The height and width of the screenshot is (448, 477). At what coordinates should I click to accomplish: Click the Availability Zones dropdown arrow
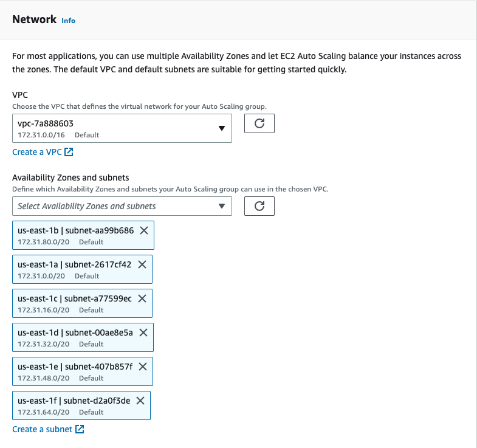(222, 206)
